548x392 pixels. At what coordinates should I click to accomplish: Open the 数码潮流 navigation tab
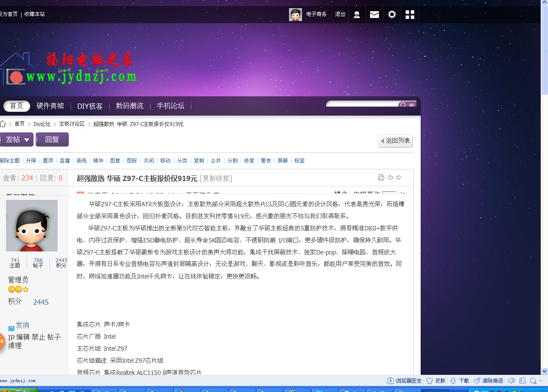(129, 106)
